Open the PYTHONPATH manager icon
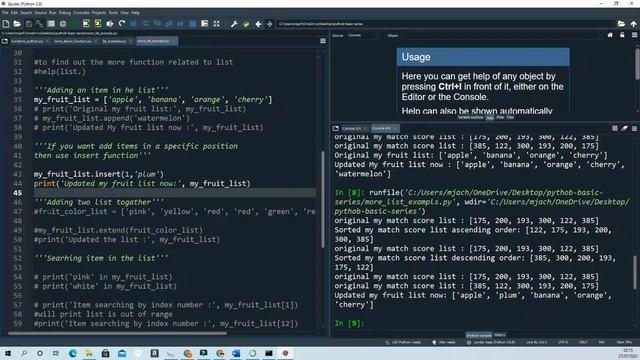Viewport: 640px width, 360px height. point(246,24)
